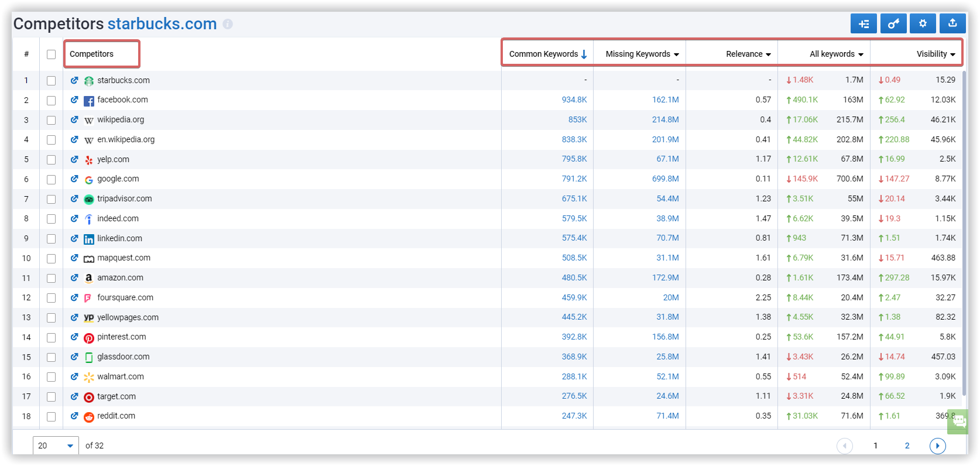Open the compare domains tool button
980x466 pixels.
click(x=864, y=23)
